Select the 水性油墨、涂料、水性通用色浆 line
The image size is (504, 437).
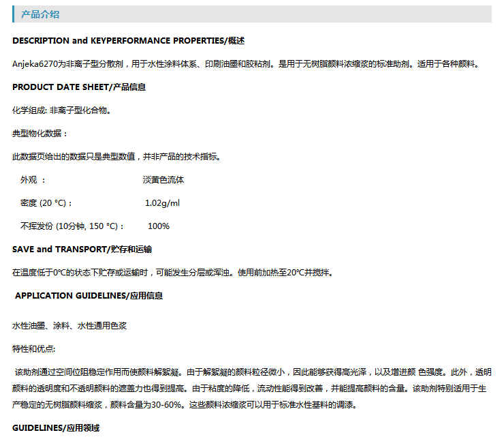click(x=69, y=326)
